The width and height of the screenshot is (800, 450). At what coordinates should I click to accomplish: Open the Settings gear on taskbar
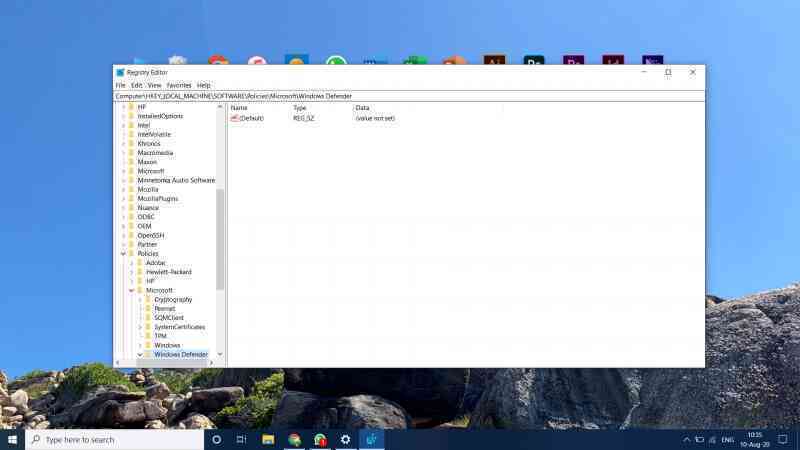[345, 439]
